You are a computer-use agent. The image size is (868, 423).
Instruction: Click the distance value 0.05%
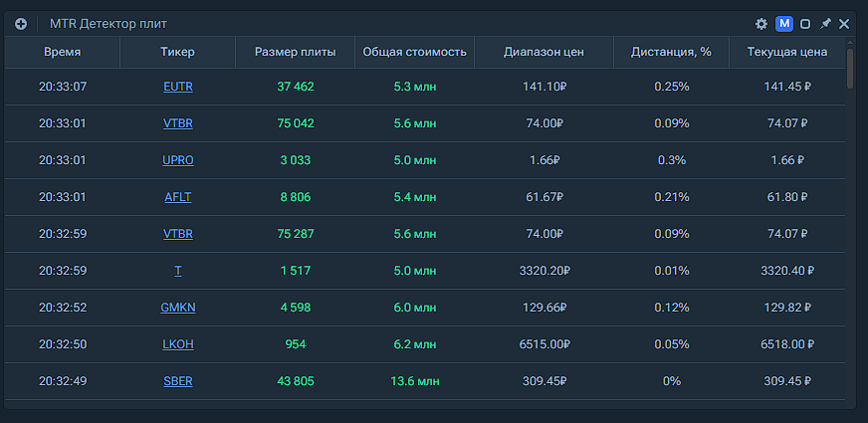point(672,344)
